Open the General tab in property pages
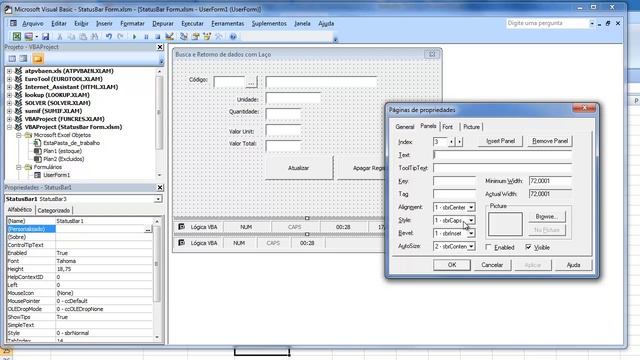This screenshot has width=640, height=360. (x=404, y=127)
